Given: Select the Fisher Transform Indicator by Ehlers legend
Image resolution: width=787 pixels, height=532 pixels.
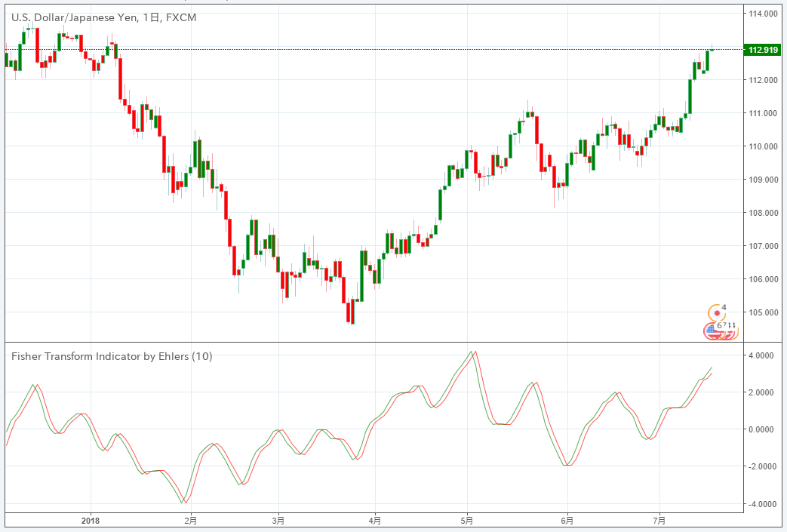Looking at the screenshot, I should (112, 356).
